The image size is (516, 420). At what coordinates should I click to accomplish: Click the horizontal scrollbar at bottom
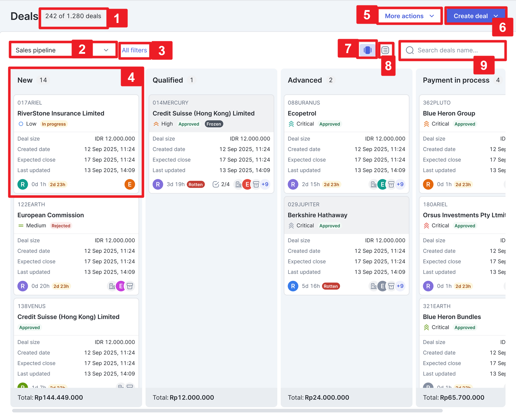click(227, 411)
